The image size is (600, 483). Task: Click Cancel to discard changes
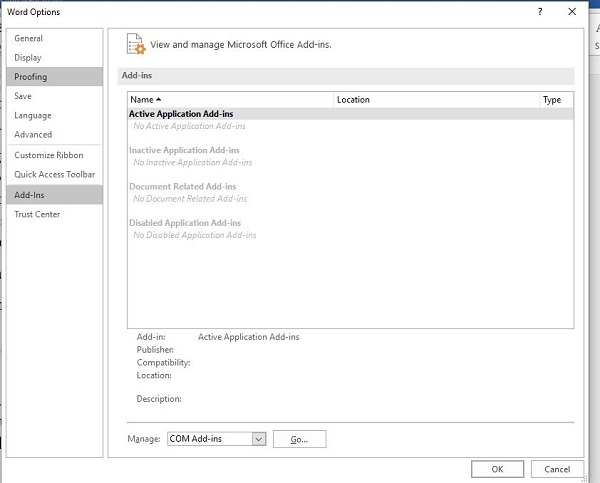557,468
